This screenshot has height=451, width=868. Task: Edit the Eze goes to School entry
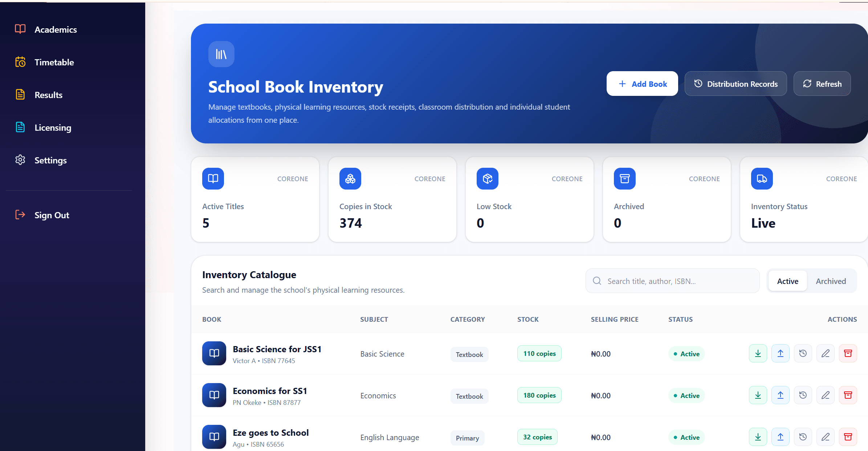[826, 437]
